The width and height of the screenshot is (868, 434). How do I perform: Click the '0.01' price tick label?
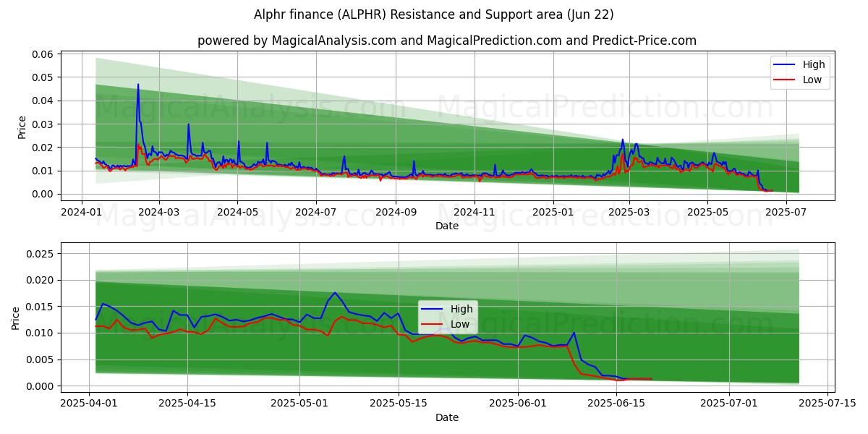(44, 171)
